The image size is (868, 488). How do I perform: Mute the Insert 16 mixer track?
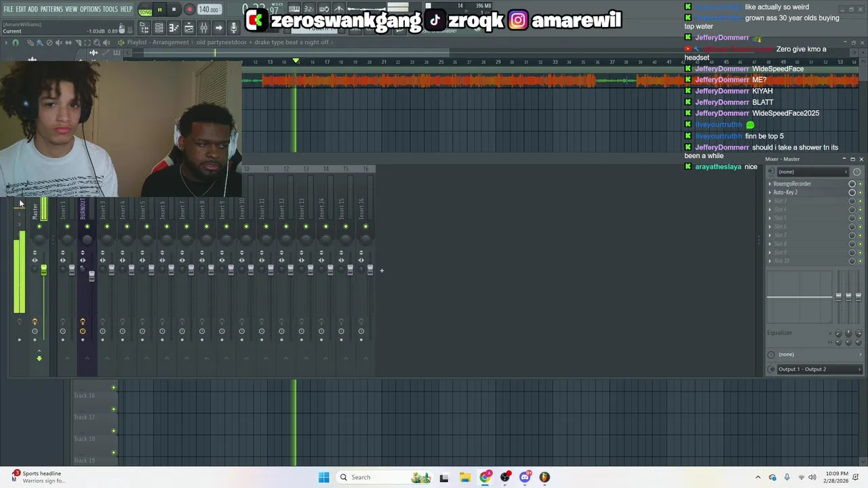[366, 226]
